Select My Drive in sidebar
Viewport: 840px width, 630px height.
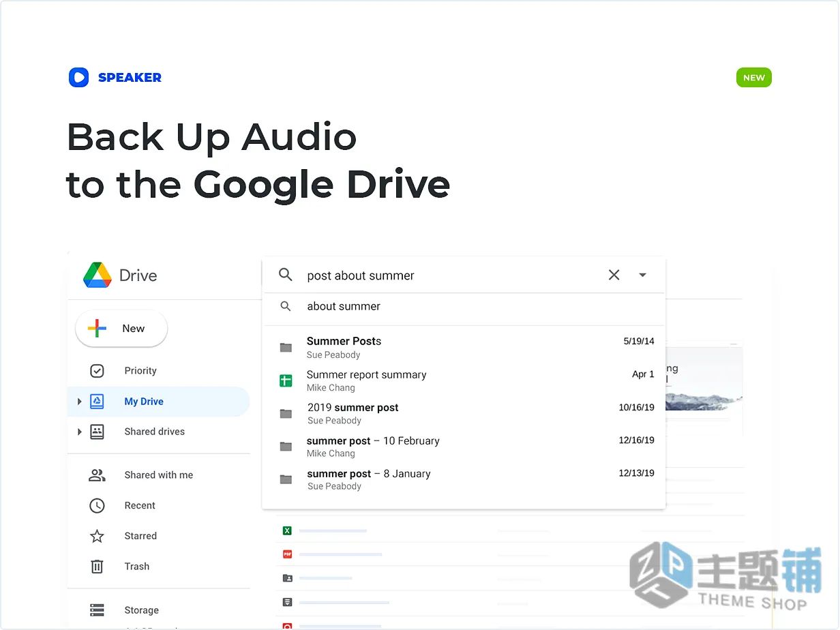point(158,402)
